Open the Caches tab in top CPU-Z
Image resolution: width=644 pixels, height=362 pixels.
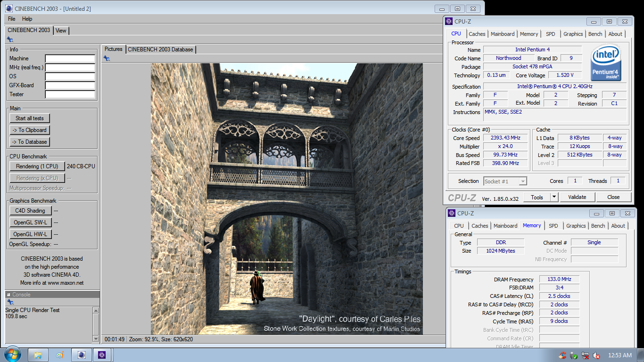tap(477, 34)
